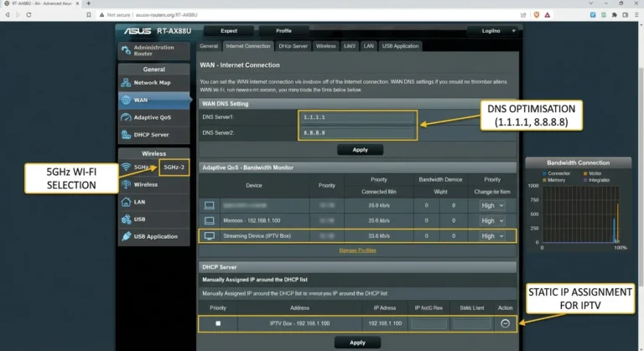Click DNS Server2 input field
Screen dimensions: 644x351
(x=356, y=132)
